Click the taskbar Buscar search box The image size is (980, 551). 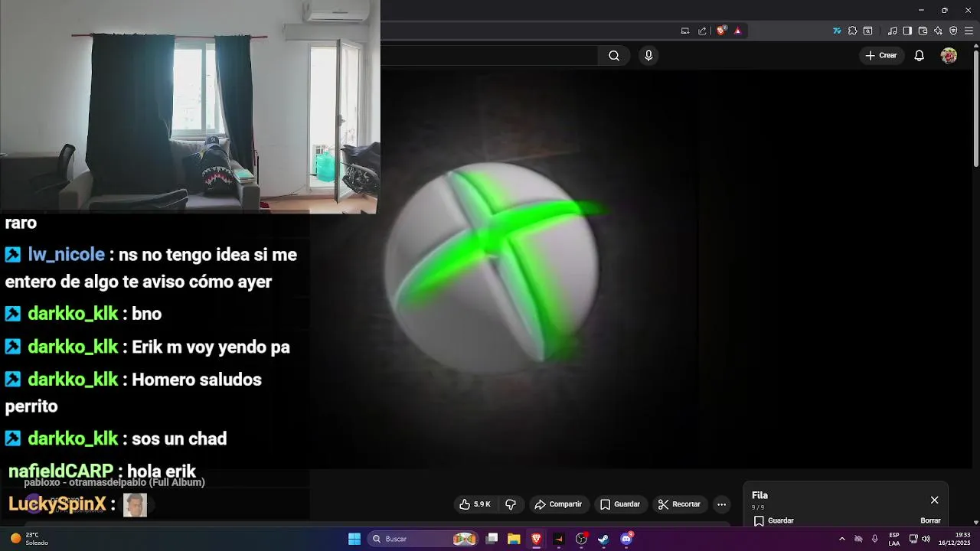click(x=423, y=539)
